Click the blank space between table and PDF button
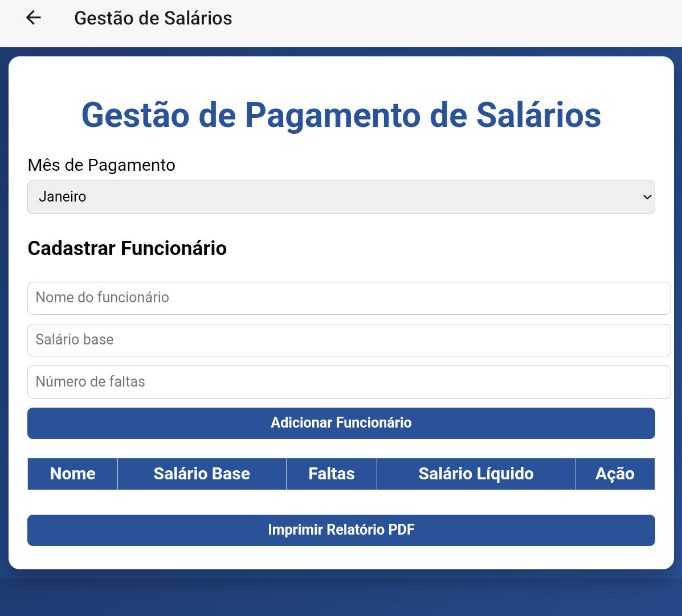This screenshot has height=616, width=682. coord(341,502)
